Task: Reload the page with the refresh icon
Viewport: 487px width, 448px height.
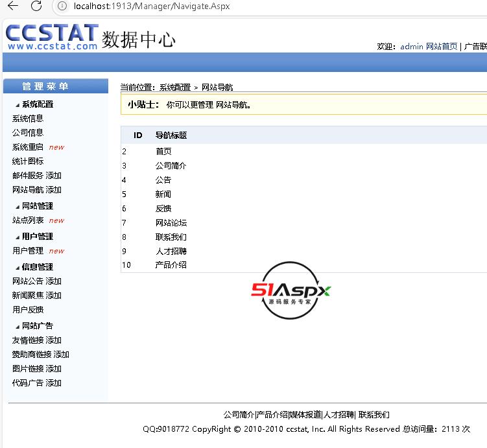Action: pyautogui.click(x=37, y=6)
